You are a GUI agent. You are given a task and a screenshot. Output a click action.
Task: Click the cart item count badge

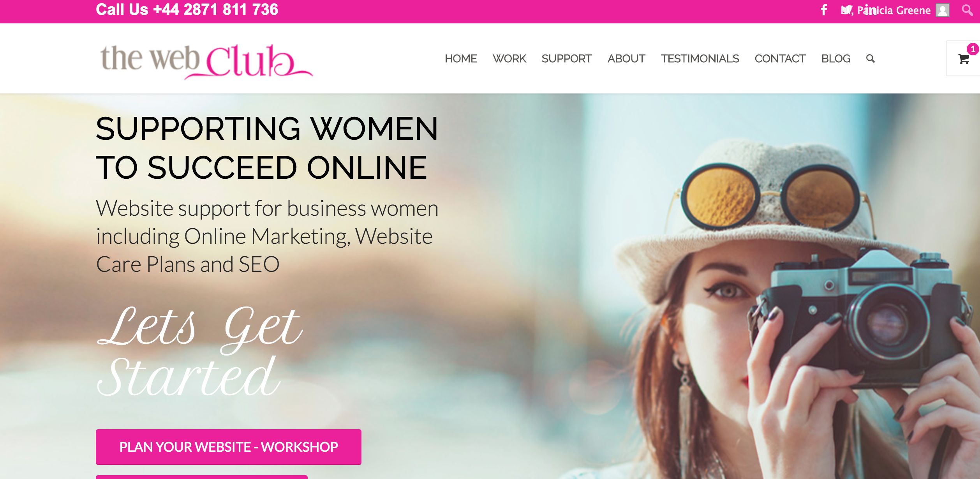point(973,49)
